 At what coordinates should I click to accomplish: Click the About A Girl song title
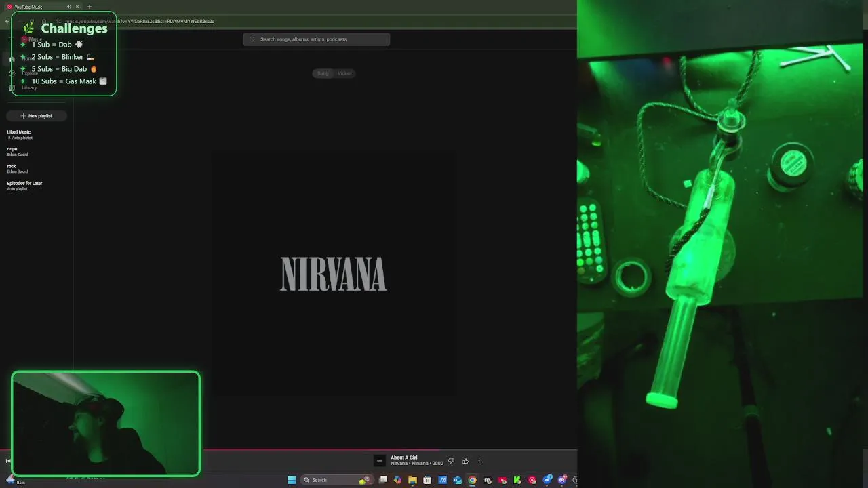pos(404,457)
